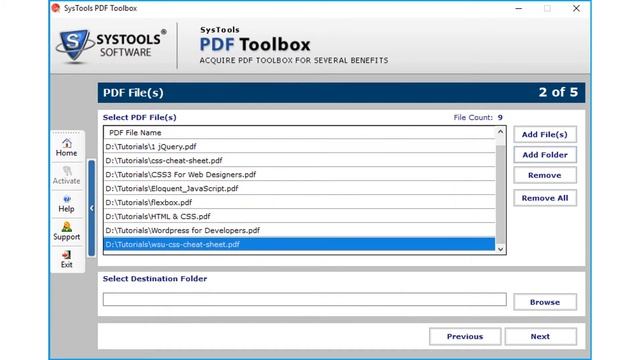Close the SysTools PDF Toolbox window
Screen dimensions: 640x360
click(576, 8)
